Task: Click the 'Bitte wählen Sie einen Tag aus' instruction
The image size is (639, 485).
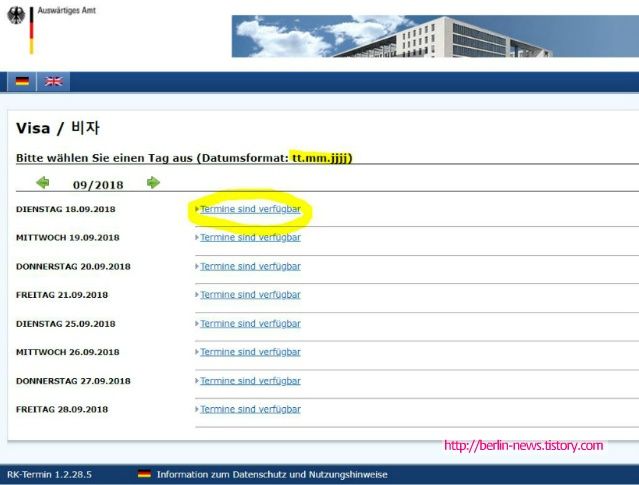Action: click(104, 158)
